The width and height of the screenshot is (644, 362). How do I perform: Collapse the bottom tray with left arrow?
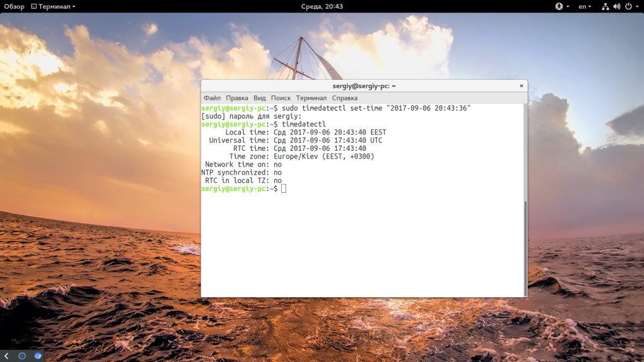[x=6, y=356]
